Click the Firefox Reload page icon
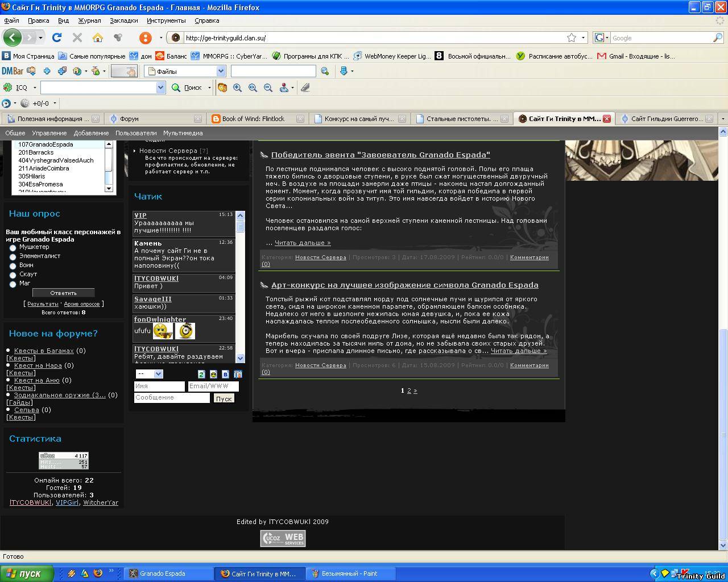The height and width of the screenshot is (582, 728). coord(56,38)
